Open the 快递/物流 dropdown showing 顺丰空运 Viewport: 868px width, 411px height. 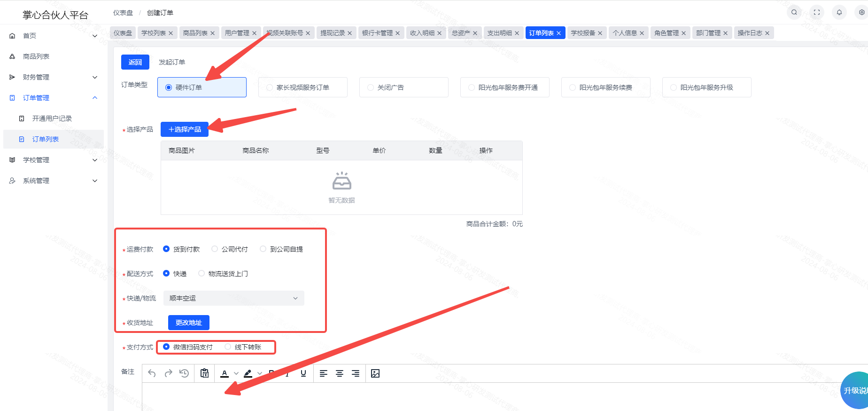click(x=233, y=298)
